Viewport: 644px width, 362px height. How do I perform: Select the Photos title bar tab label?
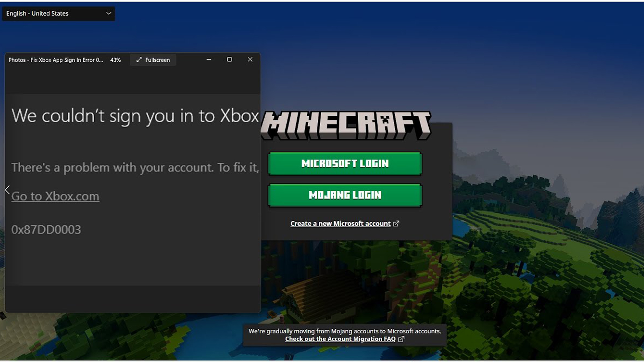tap(56, 60)
